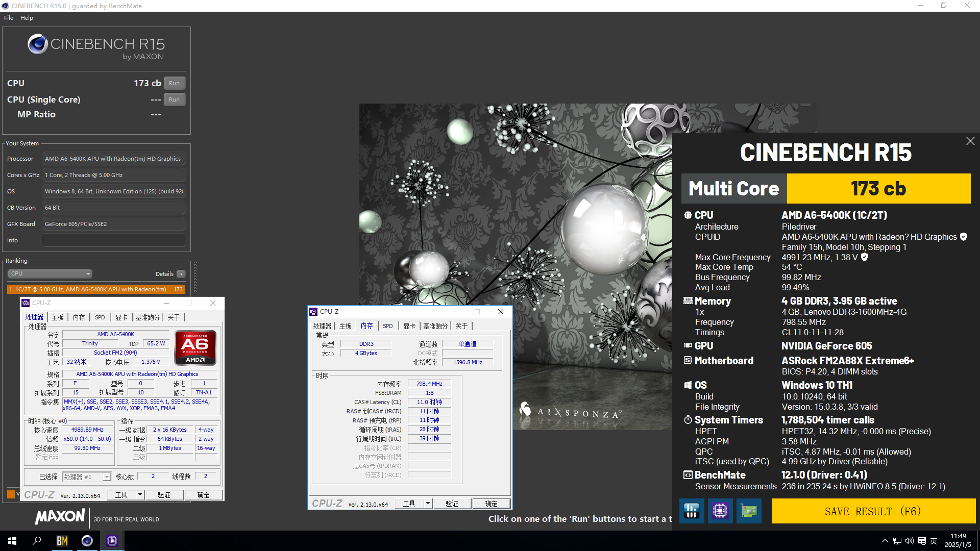Open File menu in Cinebench
This screenshot has width=980, height=551.
pos(9,18)
